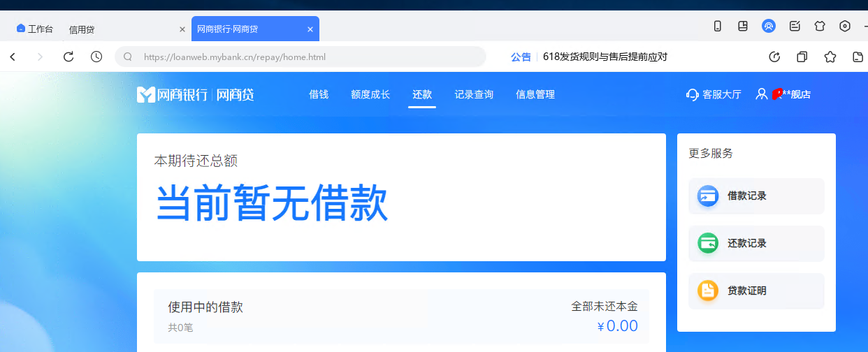Click the **舰店 account name
The image size is (868, 352).
pos(793,94)
